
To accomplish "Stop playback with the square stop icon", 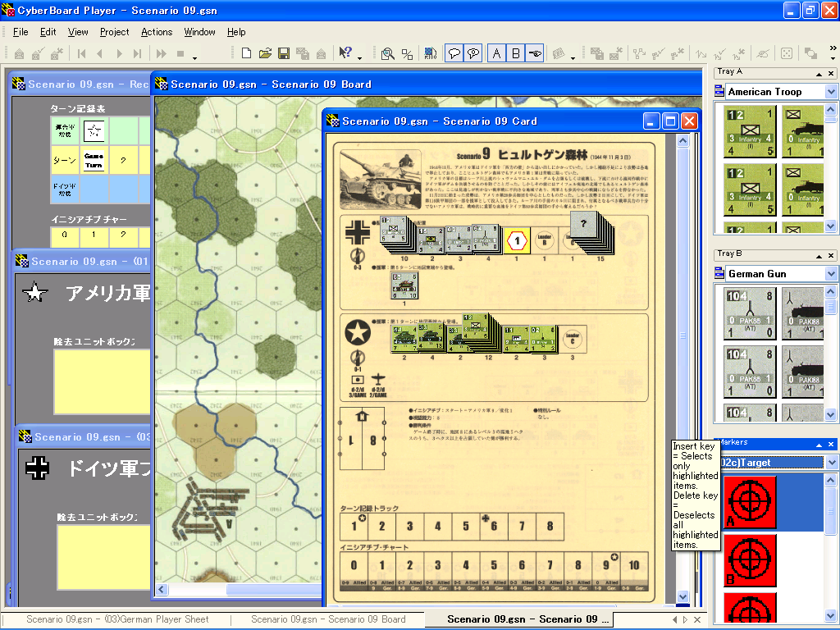I will (180, 53).
